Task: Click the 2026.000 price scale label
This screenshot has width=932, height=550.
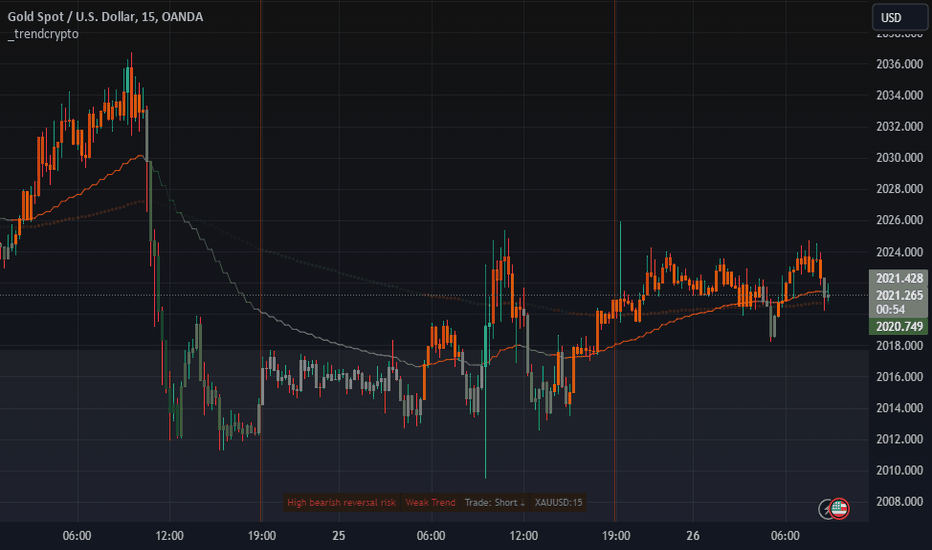Action: pos(899,220)
